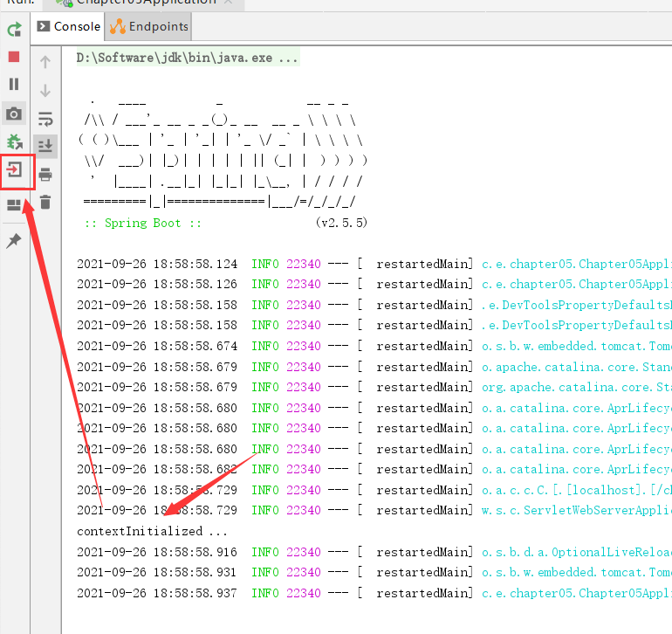Image resolution: width=672 pixels, height=634 pixels.
Task: Click the 'contextInitialized ...' console line
Action: pos(152,531)
